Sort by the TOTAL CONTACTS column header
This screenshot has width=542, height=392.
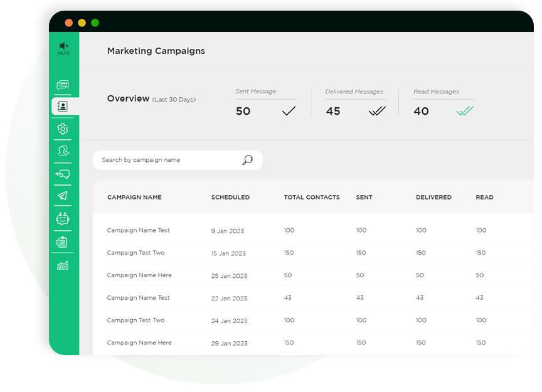[x=312, y=198]
